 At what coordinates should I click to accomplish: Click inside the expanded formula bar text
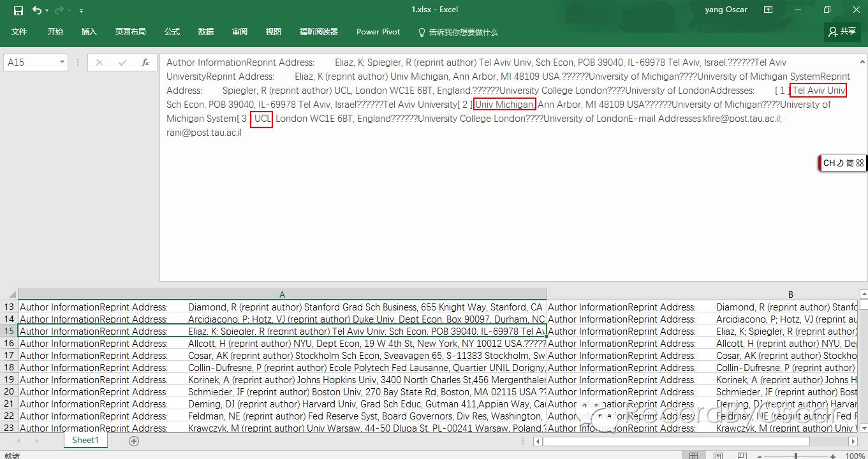point(508,167)
